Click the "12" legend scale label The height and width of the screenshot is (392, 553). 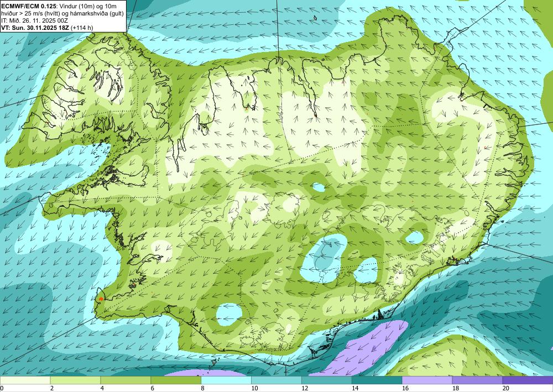305,389
